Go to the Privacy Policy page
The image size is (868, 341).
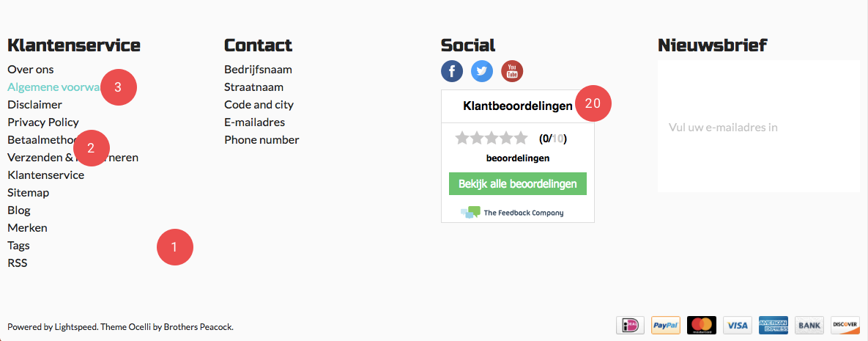coord(43,122)
